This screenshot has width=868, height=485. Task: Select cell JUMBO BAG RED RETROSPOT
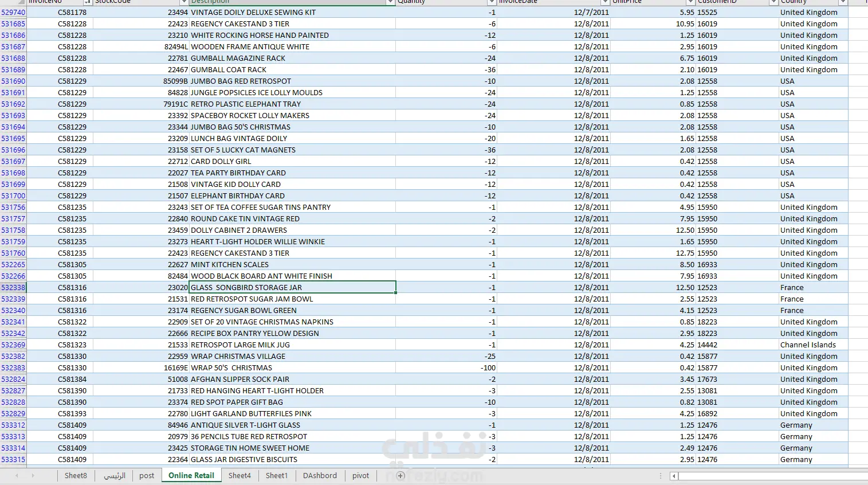292,81
